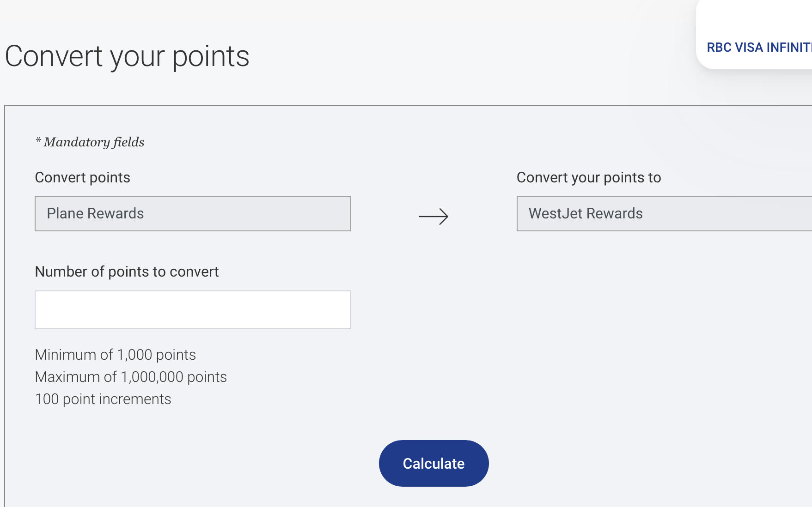Click the Convert points label
The height and width of the screenshot is (507, 812).
[82, 177]
